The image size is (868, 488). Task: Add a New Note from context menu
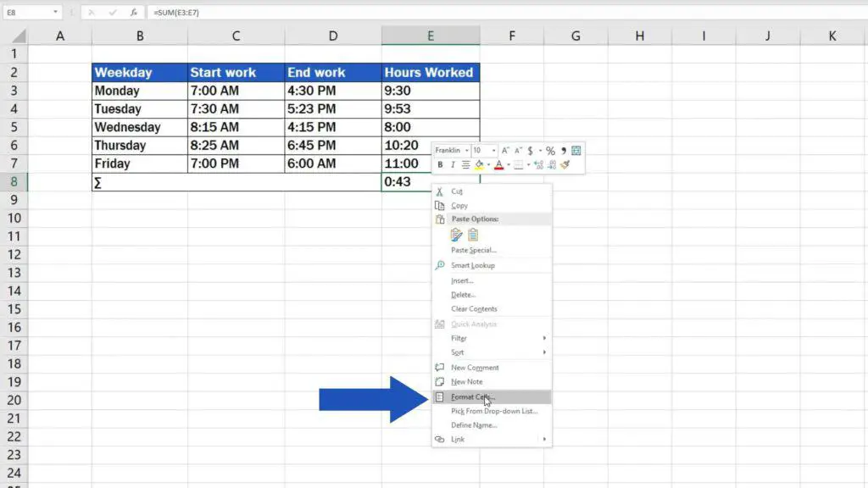tap(492, 382)
